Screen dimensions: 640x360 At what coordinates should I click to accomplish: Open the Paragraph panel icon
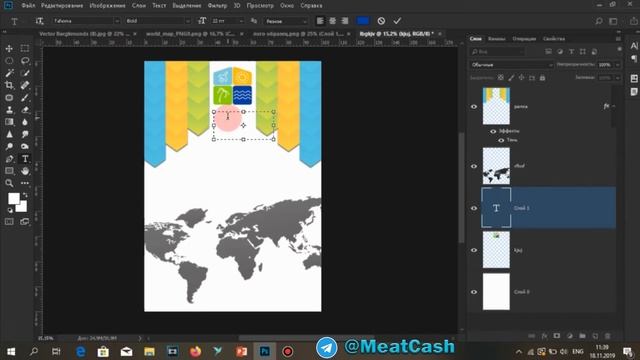[x=634, y=59]
